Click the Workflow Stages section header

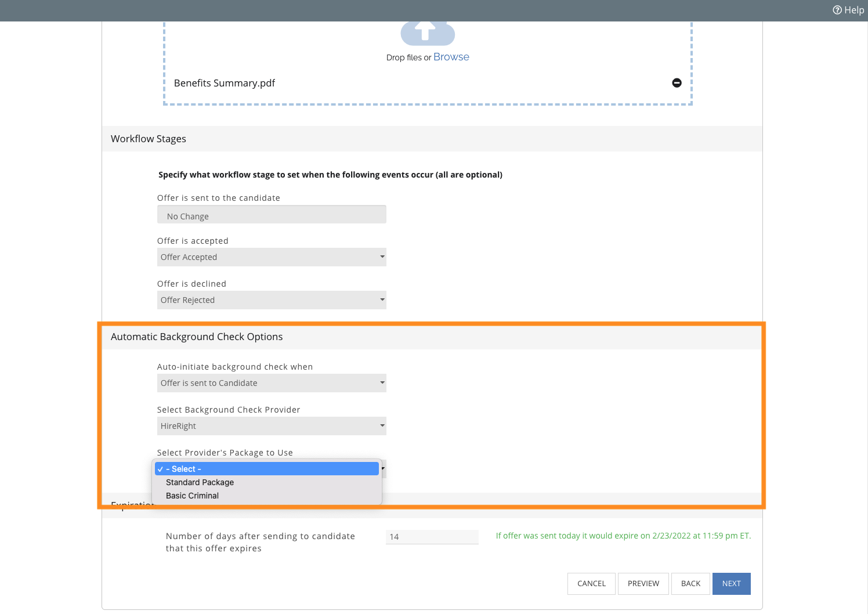(x=149, y=139)
